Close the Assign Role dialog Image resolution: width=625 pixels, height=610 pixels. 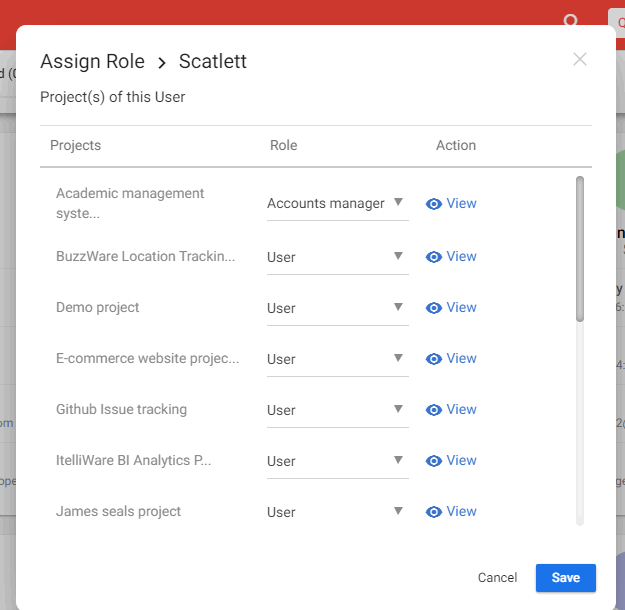pos(580,59)
